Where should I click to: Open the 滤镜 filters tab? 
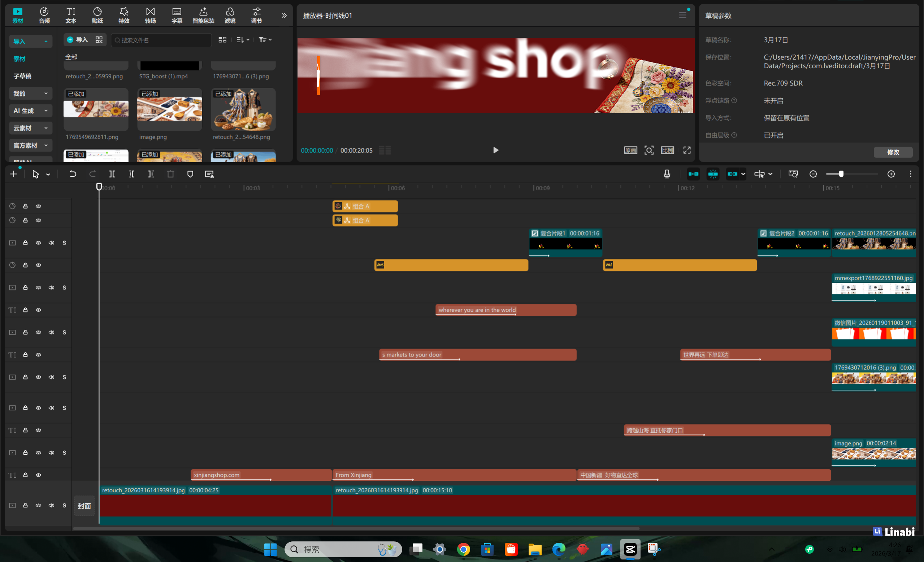pos(230,16)
